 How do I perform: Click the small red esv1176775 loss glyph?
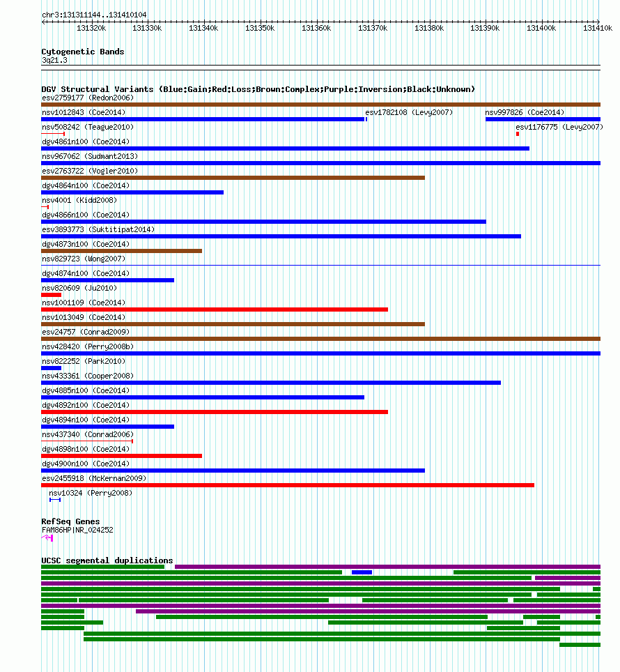click(x=518, y=134)
